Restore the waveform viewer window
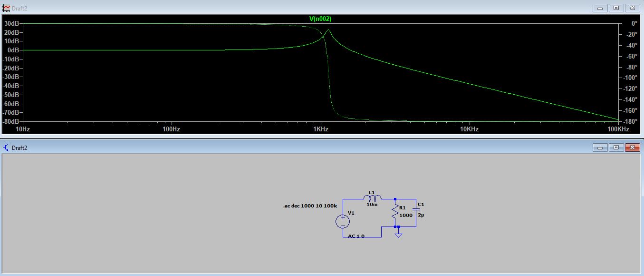This screenshot has width=644, height=276. point(616,8)
